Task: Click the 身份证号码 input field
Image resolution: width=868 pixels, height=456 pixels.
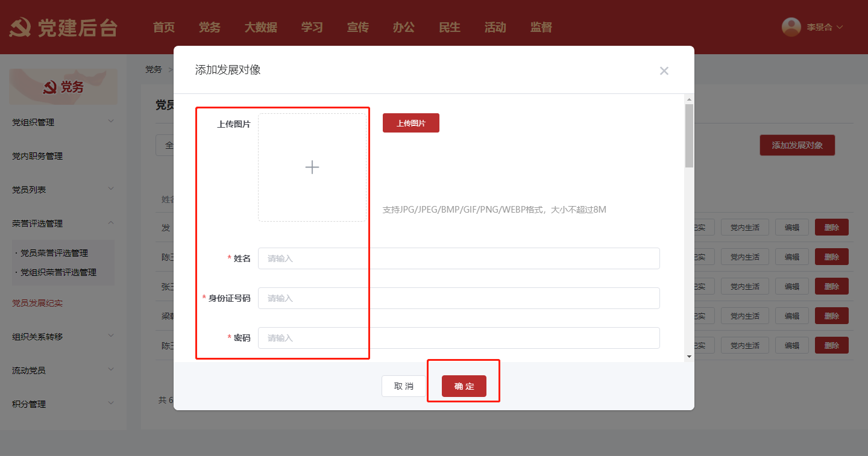Action: [458, 298]
